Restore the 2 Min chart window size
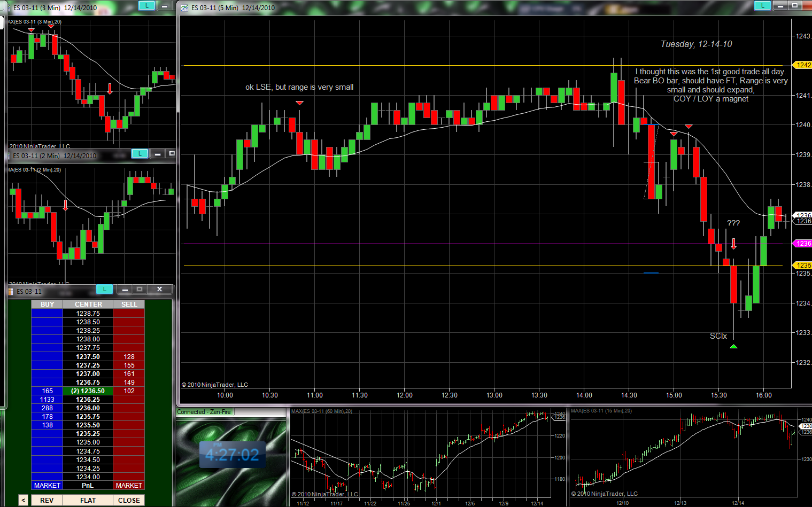The image size is (812, 507). click(172, 154)
